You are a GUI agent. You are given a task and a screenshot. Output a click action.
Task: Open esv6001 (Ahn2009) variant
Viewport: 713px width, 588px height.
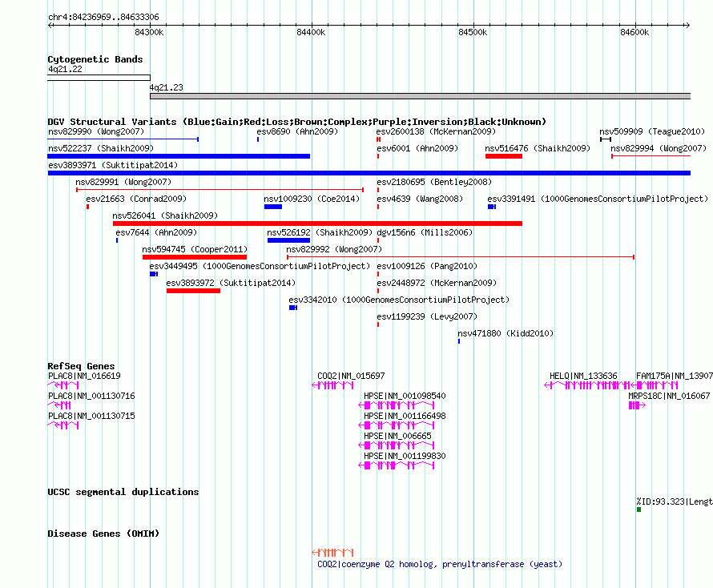pyautogui.click(x=417, y=148)
